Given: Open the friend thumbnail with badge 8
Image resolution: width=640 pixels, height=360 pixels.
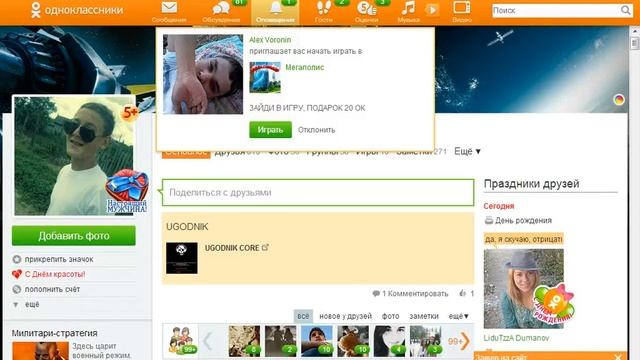Looking at the screenshot, I should pos(244,341).
